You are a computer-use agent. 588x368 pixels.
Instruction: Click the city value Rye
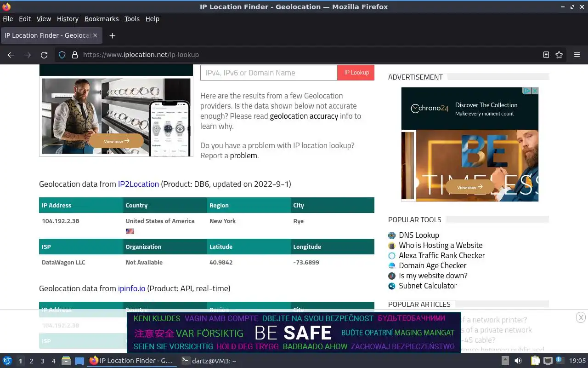click(x=299, y=221)
